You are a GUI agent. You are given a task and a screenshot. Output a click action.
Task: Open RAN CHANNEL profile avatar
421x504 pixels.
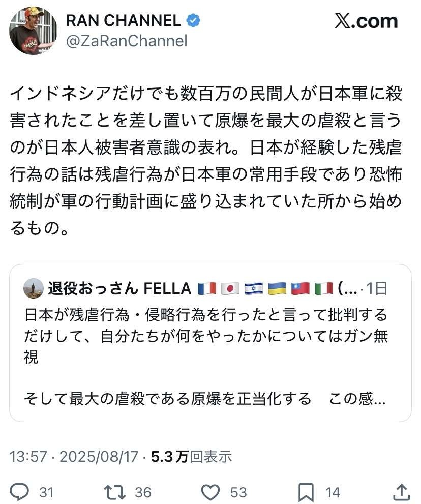[x=33, y=31]
